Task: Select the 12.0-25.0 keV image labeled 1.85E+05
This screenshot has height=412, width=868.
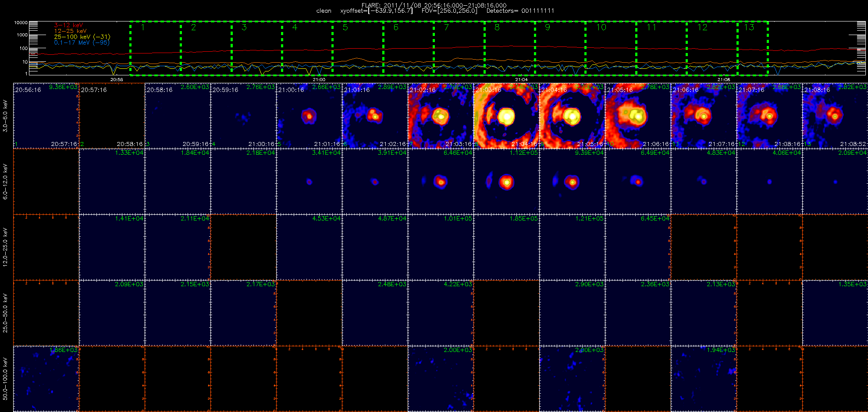Action: coord(506,247)
